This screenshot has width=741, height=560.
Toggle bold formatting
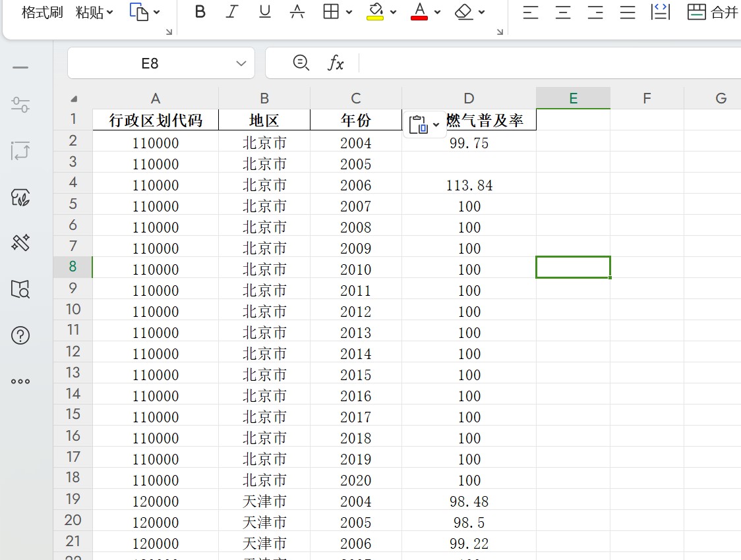[200, 12]
